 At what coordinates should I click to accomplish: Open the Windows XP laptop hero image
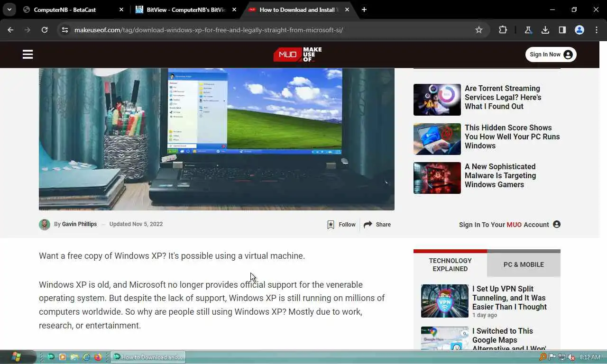point(217,139)
